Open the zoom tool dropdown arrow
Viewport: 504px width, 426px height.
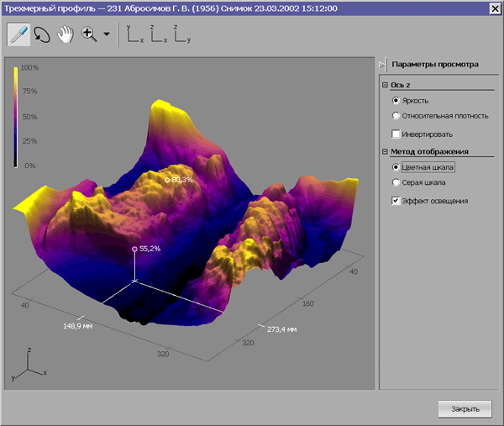pyautogui.click(x=107, y=36)
